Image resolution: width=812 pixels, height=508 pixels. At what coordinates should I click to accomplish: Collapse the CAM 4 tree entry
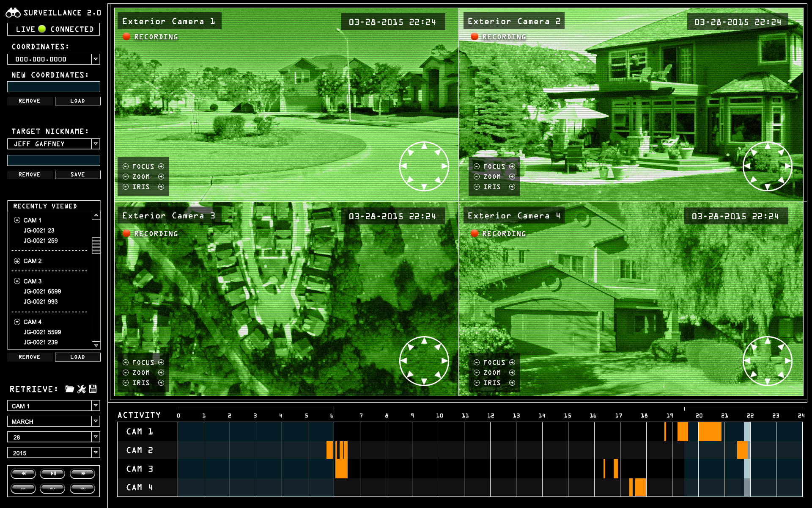(x=17, y=322)
